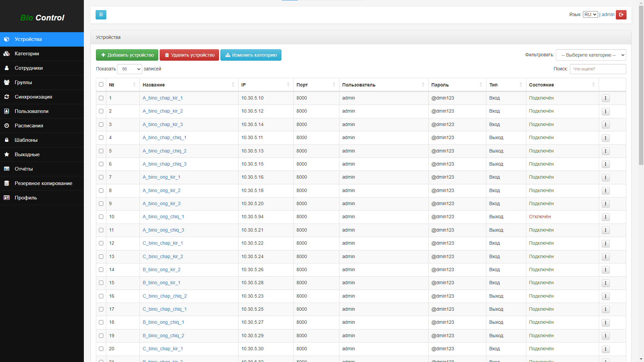
Task: Click the Bio Control logo
Action: click(x=42, y=18)
